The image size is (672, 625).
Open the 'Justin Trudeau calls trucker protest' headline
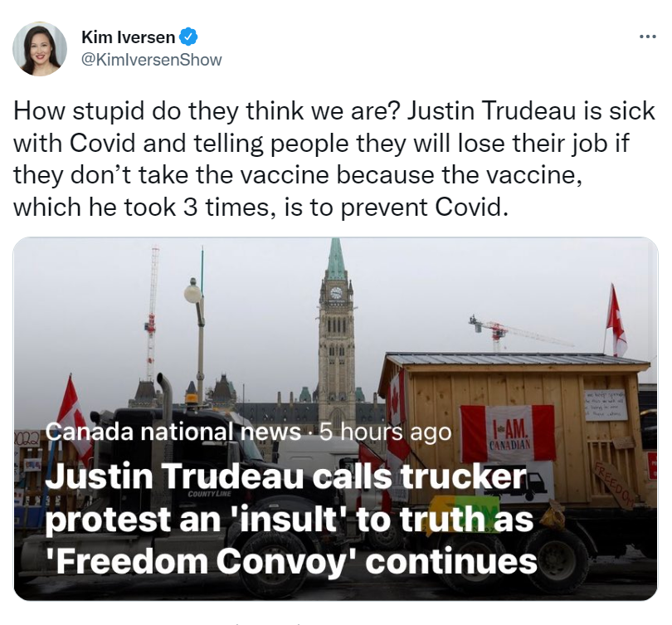[291, 519]
